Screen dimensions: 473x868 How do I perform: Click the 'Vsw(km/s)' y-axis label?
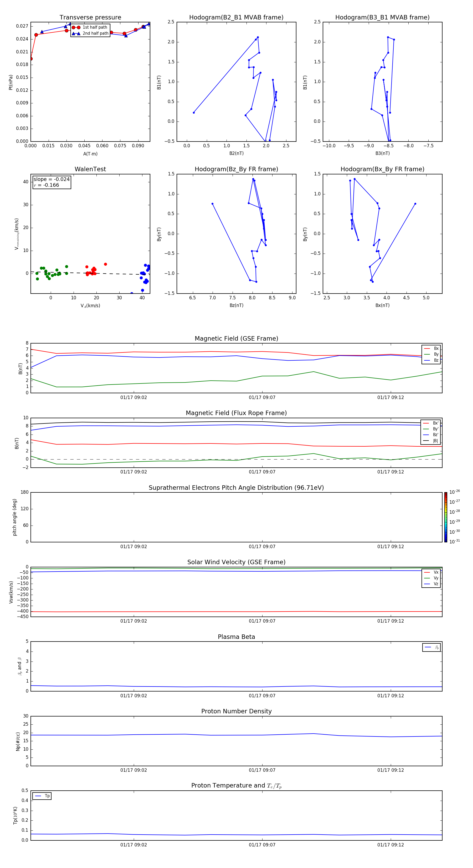(x=11, y=592)
